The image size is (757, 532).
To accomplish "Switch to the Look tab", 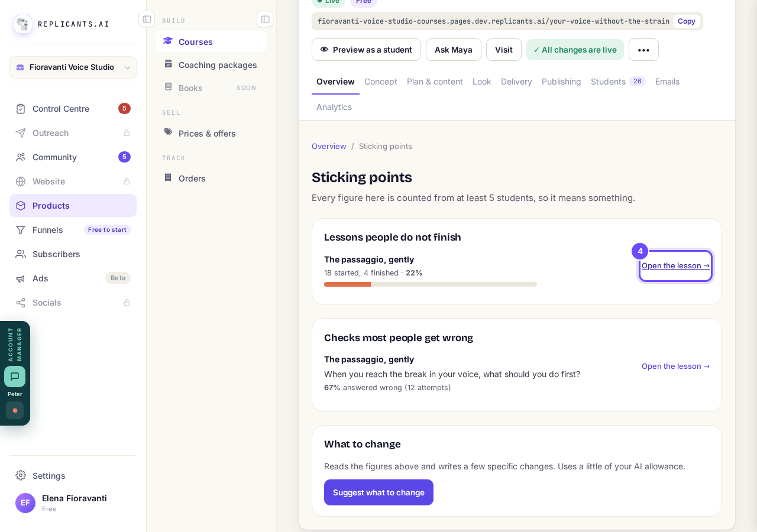I will [482, 82].
